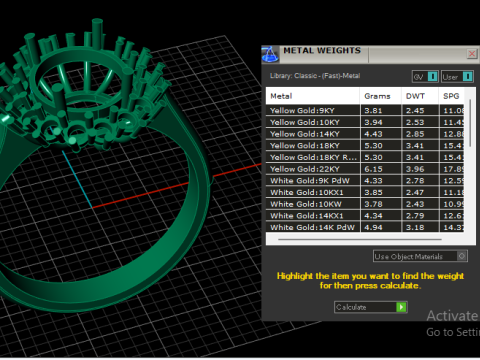
Task: Close the Metal Weights panel
Action: 472,54
